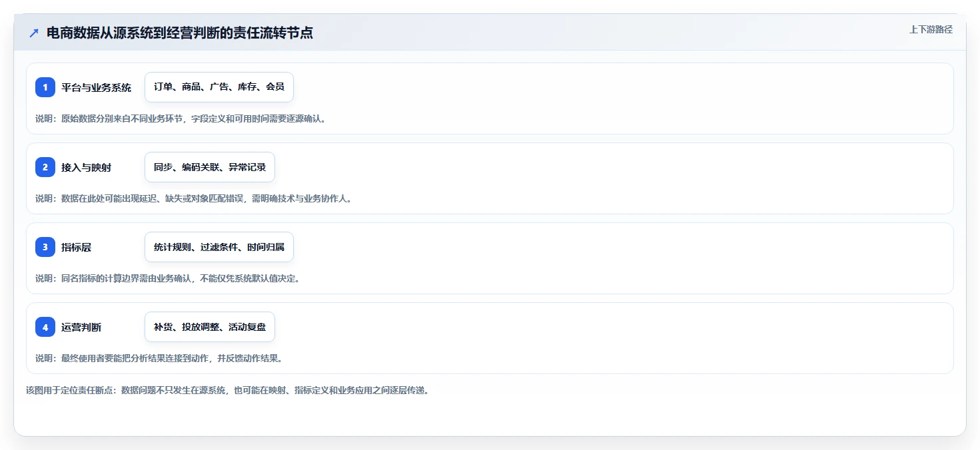This screenshot has width=980, height=450.
Task: Click the number 1 step badge
Action: pyautogui.click(x=45, y=87)
